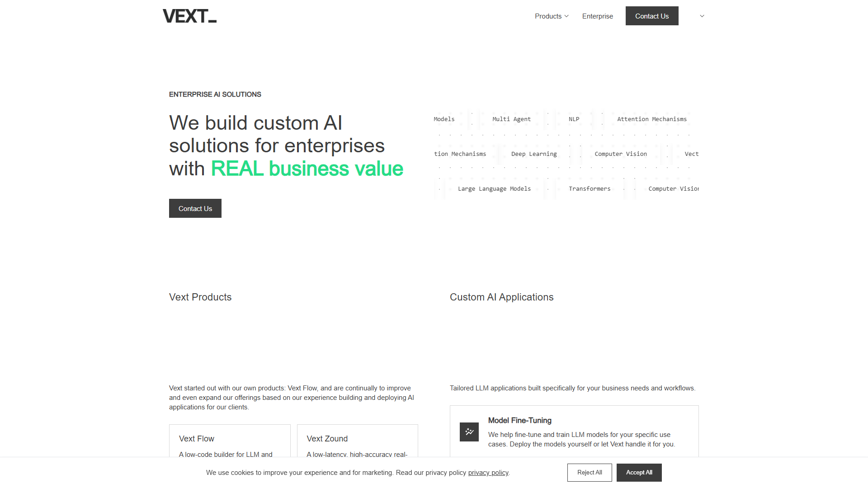Screen dimensions: 868x488
Task: Expand the chevron dropdown beside Contact Us
Action: point(702,16)
